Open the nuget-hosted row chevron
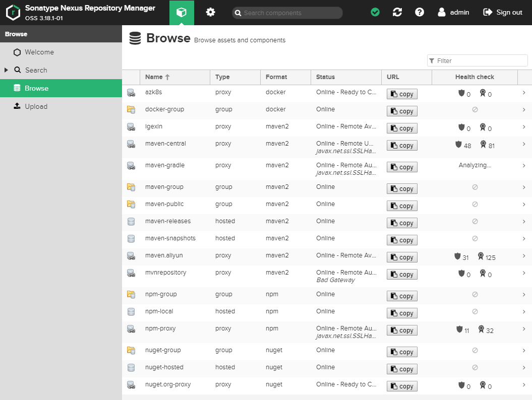This screenshot has height=400, width=532. 524,368
